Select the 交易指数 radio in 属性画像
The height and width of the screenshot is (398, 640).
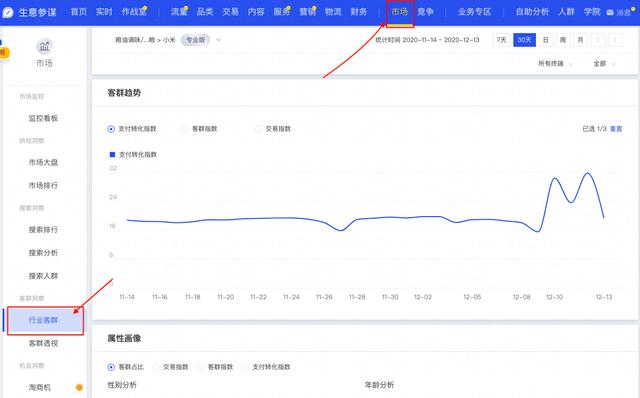click(x=156, y=367)
